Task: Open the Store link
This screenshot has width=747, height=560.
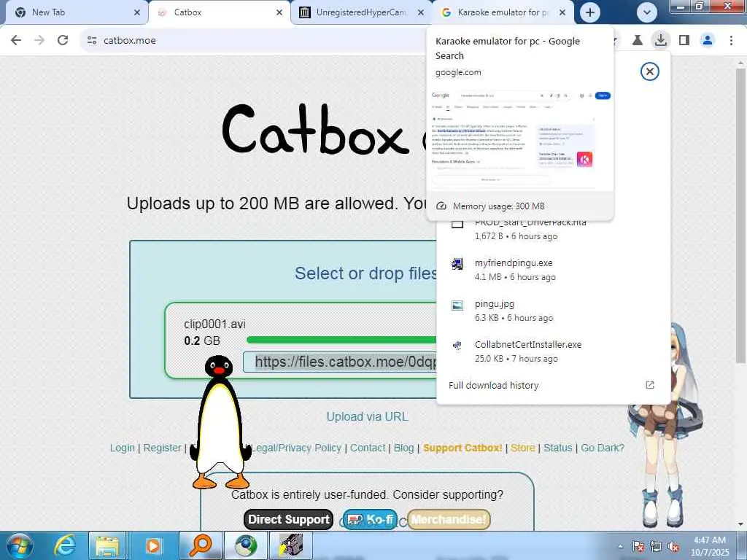Action: (523, 448)
